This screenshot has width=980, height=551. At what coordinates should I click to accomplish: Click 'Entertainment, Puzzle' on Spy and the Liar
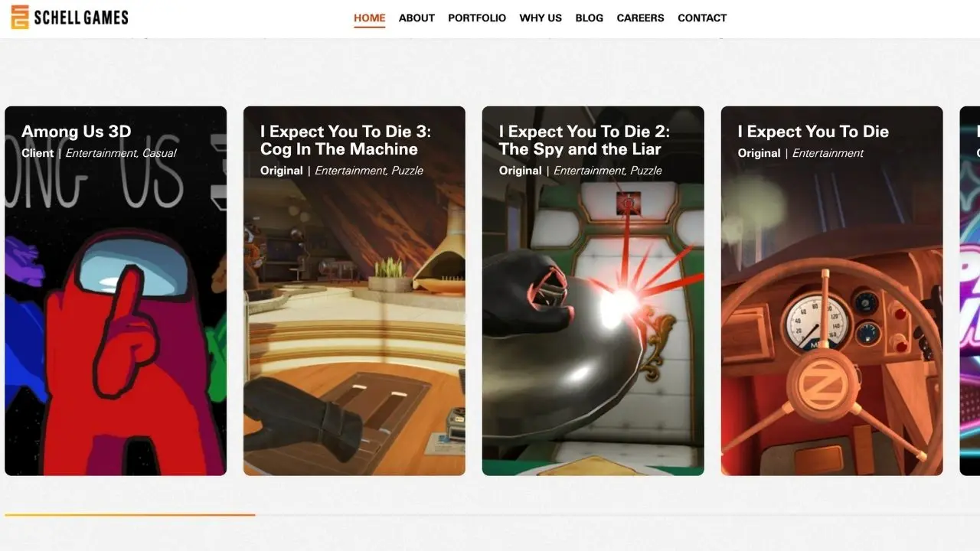608,171
